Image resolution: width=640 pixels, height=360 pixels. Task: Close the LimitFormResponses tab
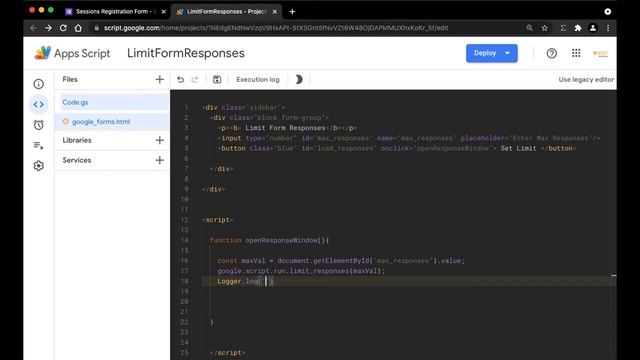tap(275, 12)
